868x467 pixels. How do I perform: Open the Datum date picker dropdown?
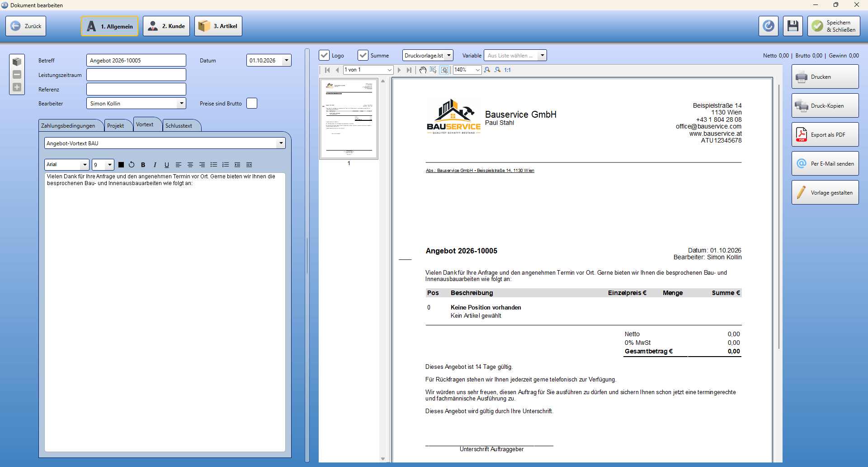(x=286, y=60)
